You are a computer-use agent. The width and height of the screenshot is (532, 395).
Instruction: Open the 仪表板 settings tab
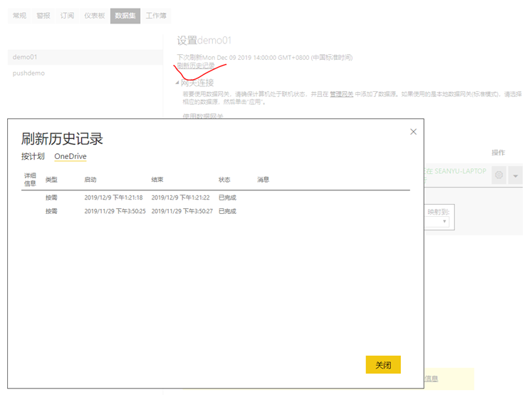95,16
